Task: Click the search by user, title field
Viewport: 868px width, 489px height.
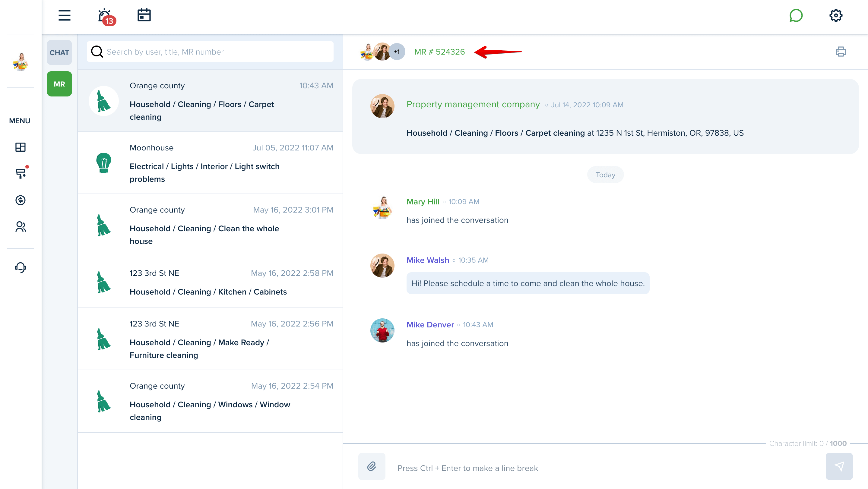Action: coord(210,52)
